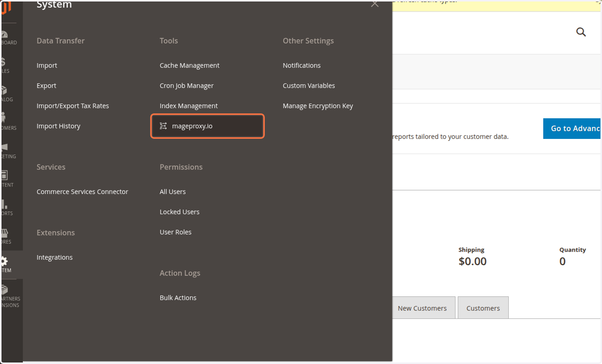This screenshot has height=364, width=602.
Task: Open Manage Encryption Key
Action: tap(318, 106)
